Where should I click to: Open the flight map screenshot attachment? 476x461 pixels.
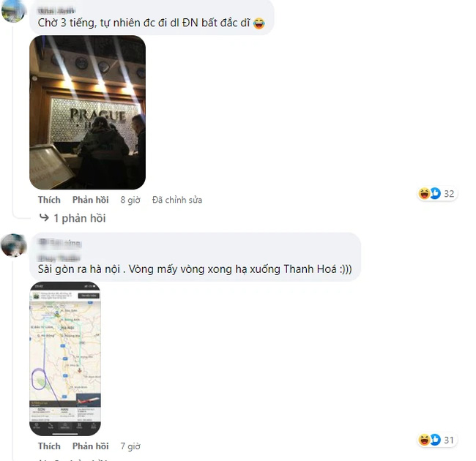65,359
